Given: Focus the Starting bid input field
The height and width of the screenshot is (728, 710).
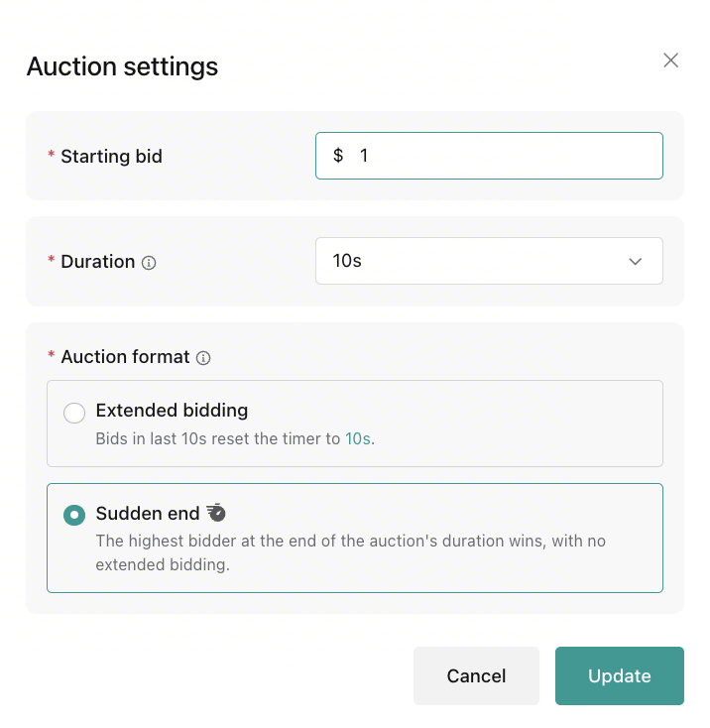Looking at the screenshot, I should [489, 156].
